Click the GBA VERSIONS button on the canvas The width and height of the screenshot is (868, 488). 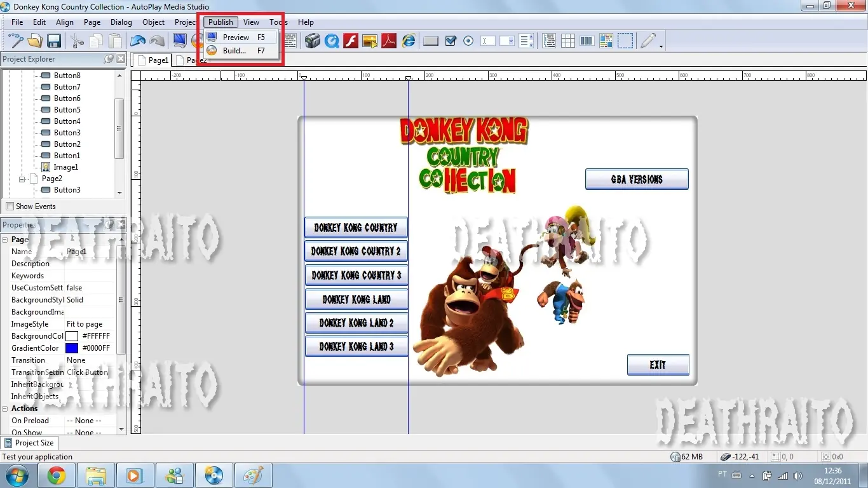(x=637, y=179)
